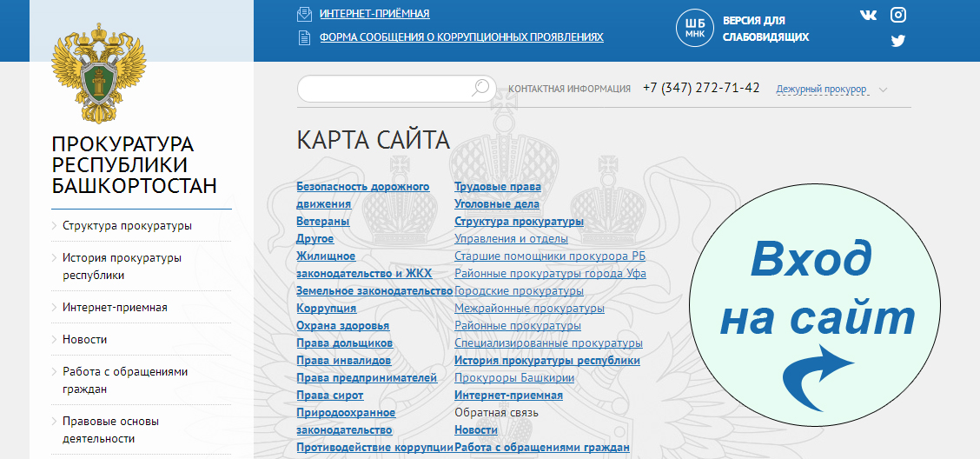Open ФОРМА СООБЩЕНИЯ О КОРРУПЦИОННЫХ ПРОЯВЛЕНИЯХ link
Viewport: 980px width, 459px height.
[461, 37]
